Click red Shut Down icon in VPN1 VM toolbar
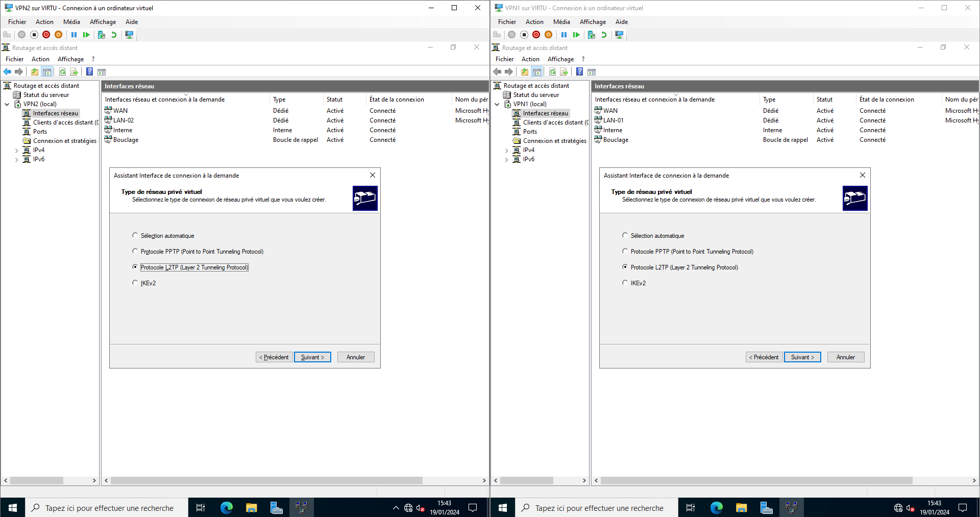980x517 pixels. [x=536, y=35]
